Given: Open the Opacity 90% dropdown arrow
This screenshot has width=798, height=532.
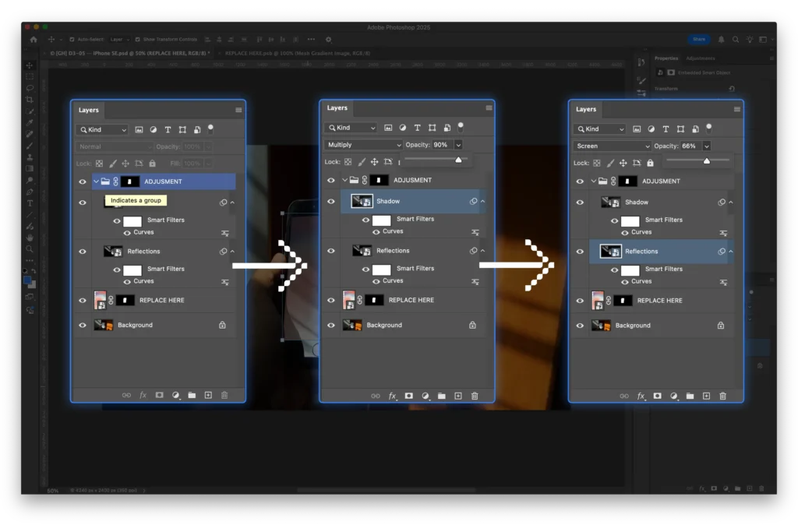Looking at the screenshot, I should 458,145.
